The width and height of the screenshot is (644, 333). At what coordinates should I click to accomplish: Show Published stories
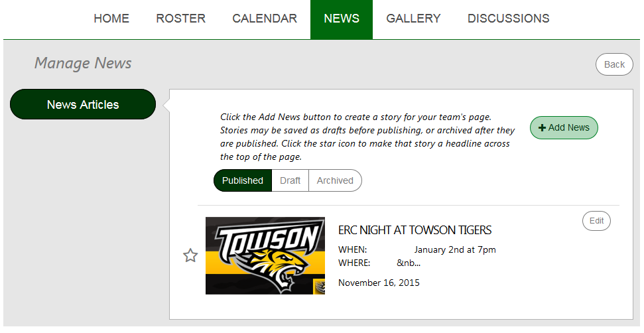coord(243,180)
